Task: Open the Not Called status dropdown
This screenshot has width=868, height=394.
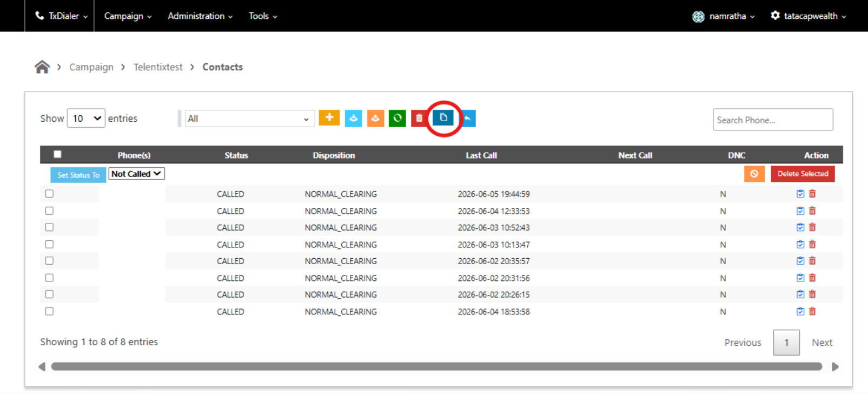Action: point(136,174)
